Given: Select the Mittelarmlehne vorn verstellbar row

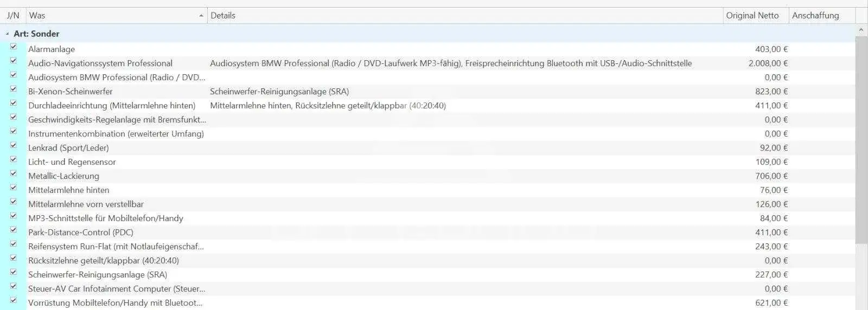Looking at the screenshot, I should pos(427,204).
